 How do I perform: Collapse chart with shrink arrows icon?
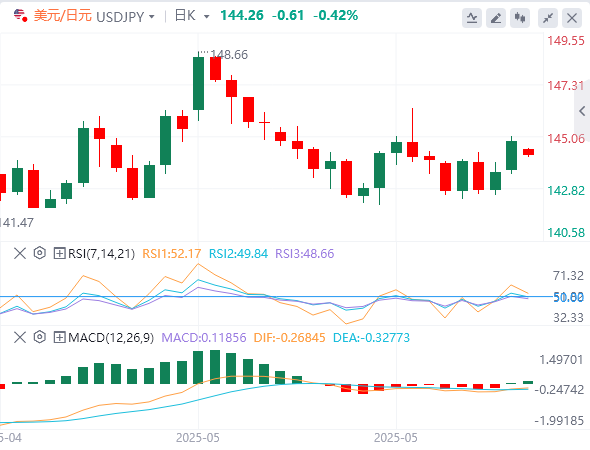click(548, 18)
